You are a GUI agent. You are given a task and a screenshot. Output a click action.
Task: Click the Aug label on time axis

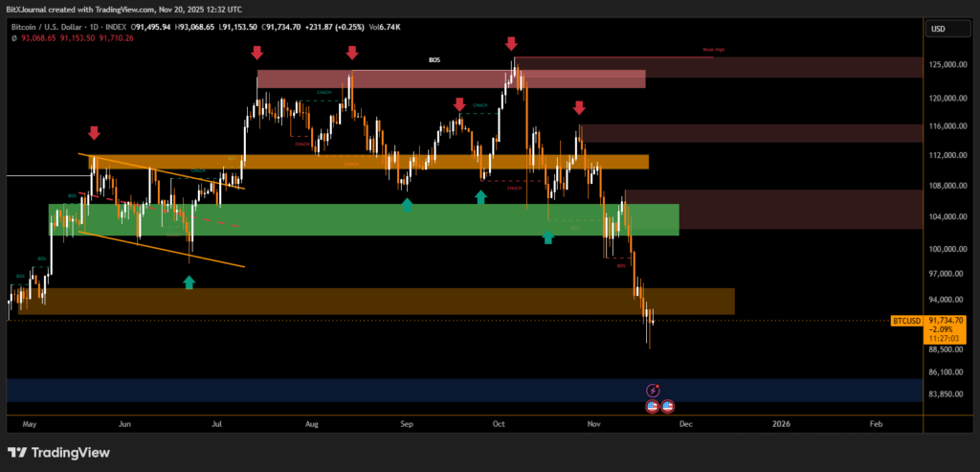[x=311, y=422]
